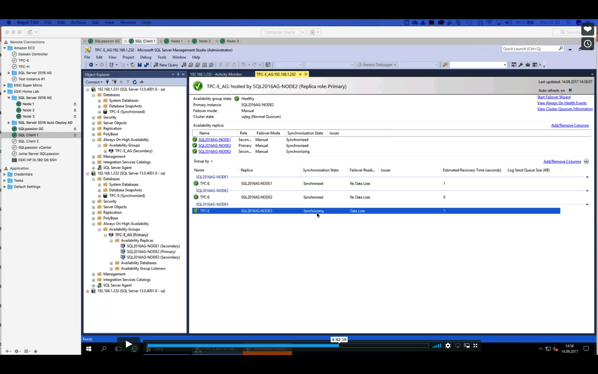Viewport: 598px width, 374px height.
Task: Expand Availability Databases under TPC-E_AG (Primary)
Action: pos(111,263)
